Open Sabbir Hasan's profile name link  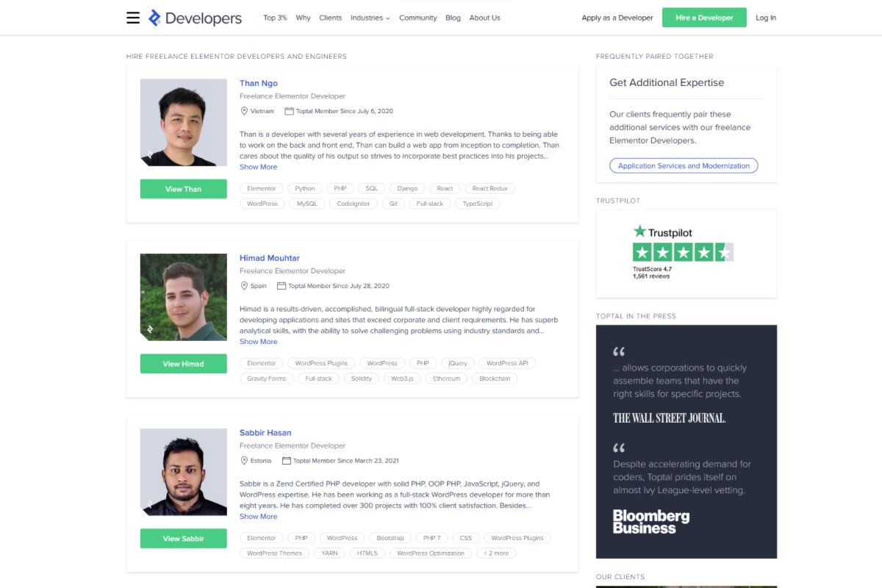tap(265, 433)
